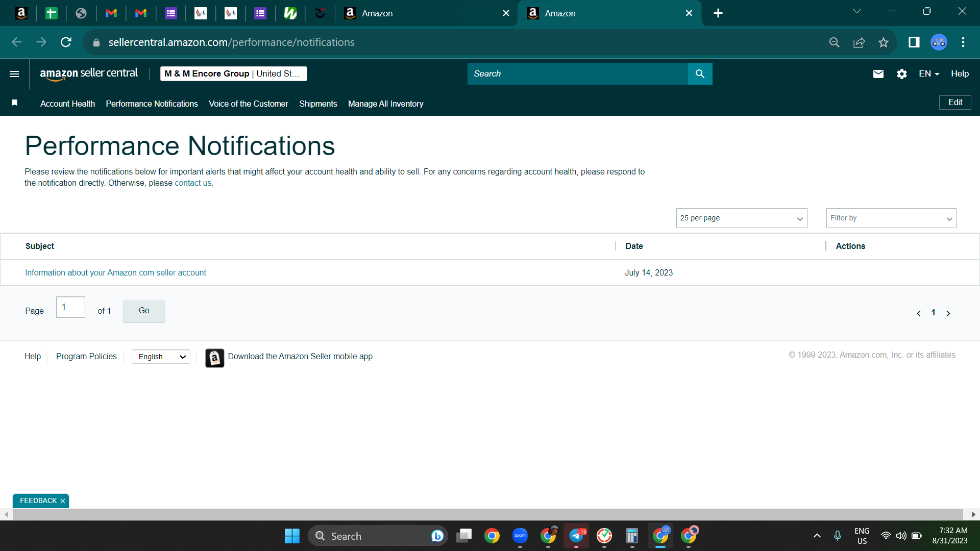Click the Help link in header
Viewport: 980px width, 551px height.
[960, 74]
